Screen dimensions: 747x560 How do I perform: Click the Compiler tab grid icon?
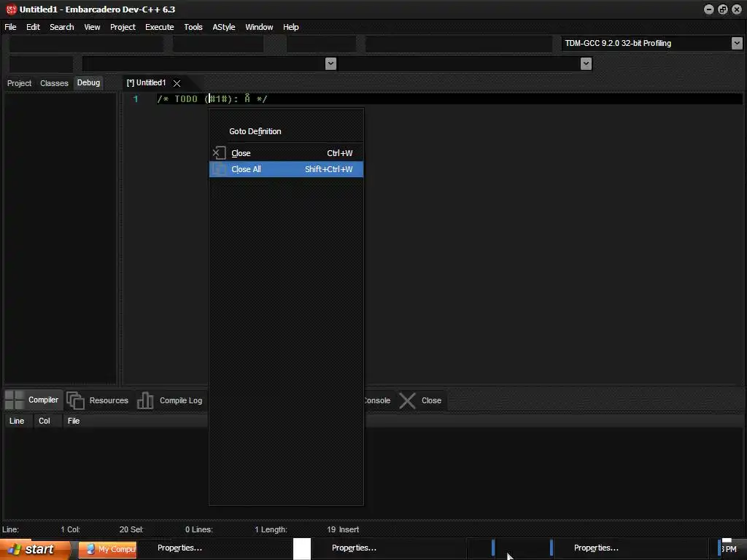(15, 400)
